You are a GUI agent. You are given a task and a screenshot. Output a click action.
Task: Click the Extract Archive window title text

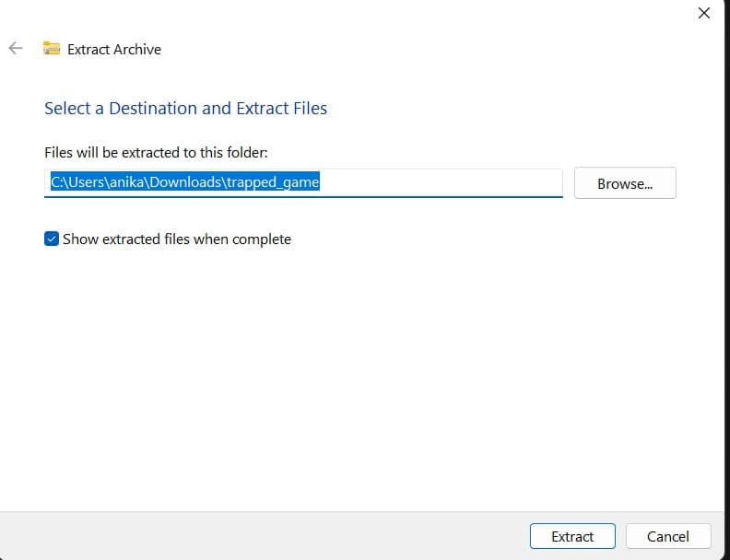(114, 50)
